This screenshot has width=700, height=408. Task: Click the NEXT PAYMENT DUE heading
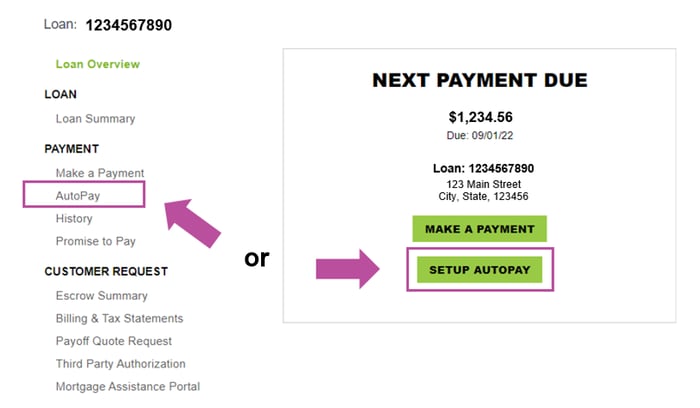(x=480, y=80)
